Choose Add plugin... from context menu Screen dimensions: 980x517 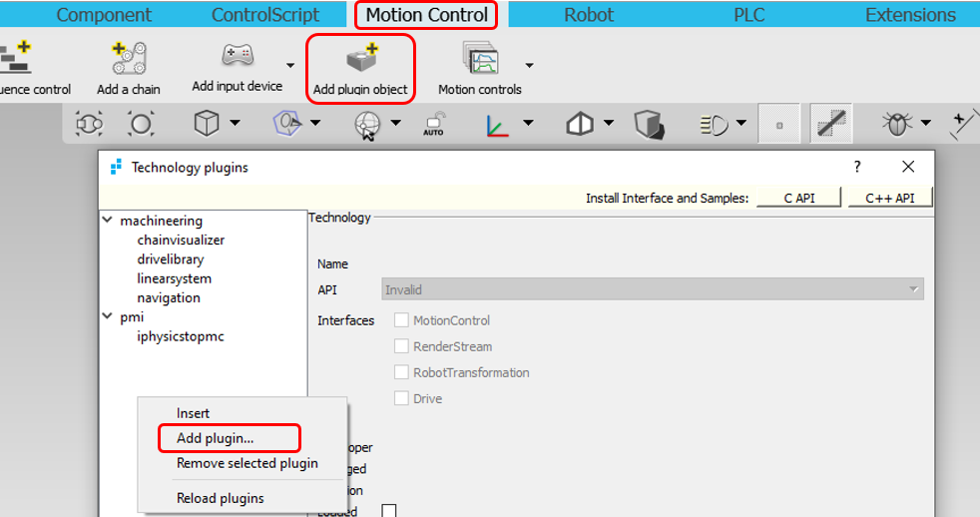pyautogui.click(x=215, y=437)
